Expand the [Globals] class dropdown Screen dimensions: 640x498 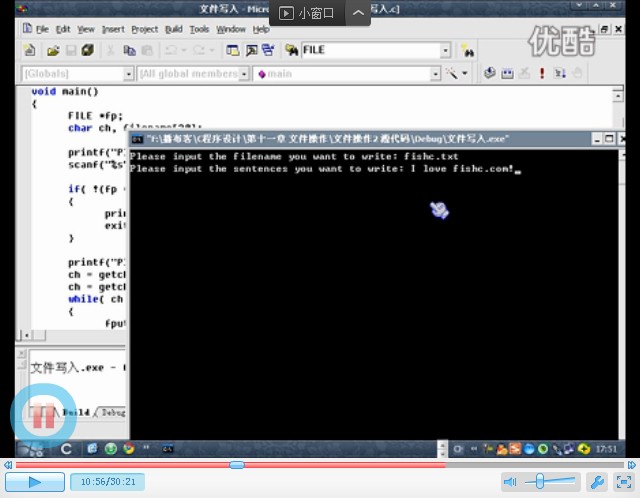pyautogui.click(x=129, y=74)
